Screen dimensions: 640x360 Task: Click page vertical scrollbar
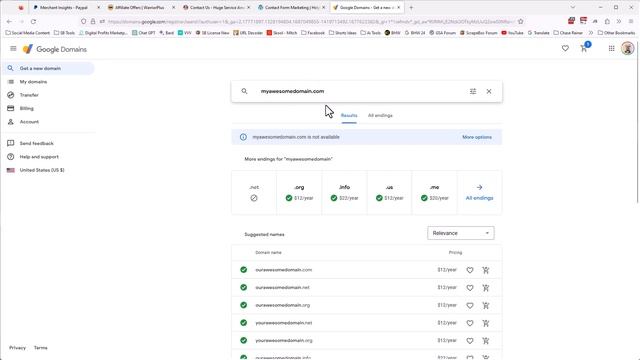pos(638,122)
